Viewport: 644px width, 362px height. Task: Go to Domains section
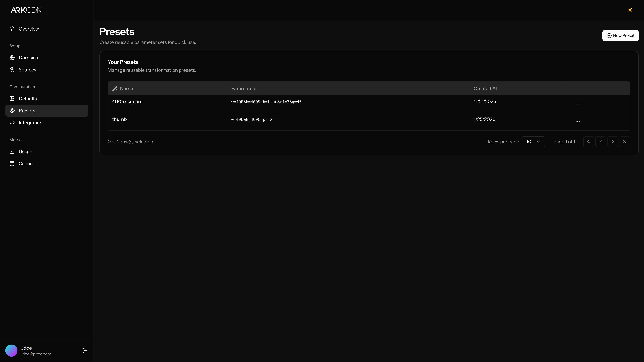(x=47, y=58)
